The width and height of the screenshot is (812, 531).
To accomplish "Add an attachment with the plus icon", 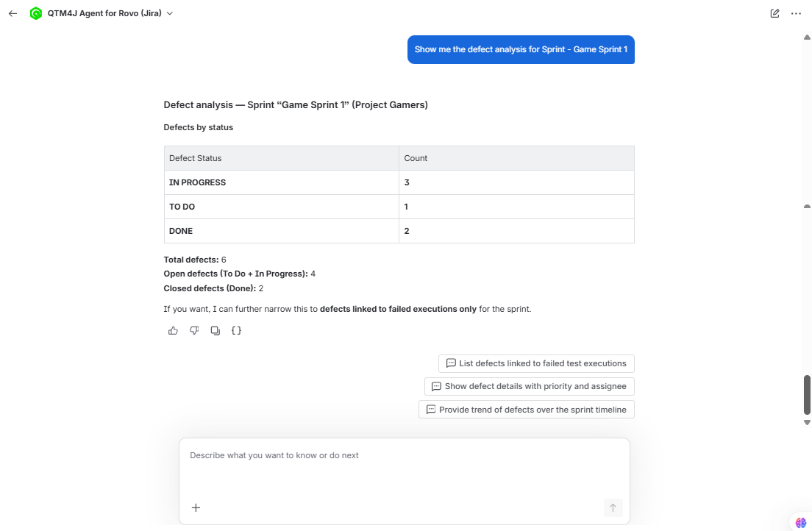I will 196,507.
